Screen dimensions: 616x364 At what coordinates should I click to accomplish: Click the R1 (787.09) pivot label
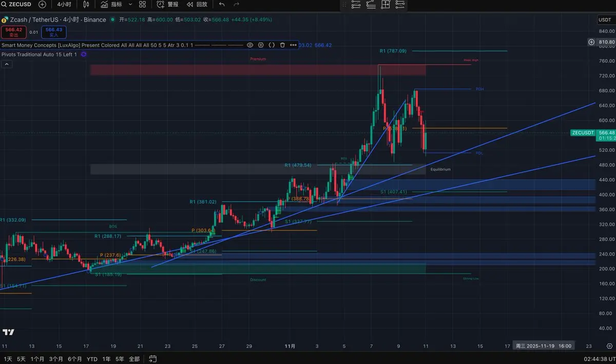click(393, 51)
